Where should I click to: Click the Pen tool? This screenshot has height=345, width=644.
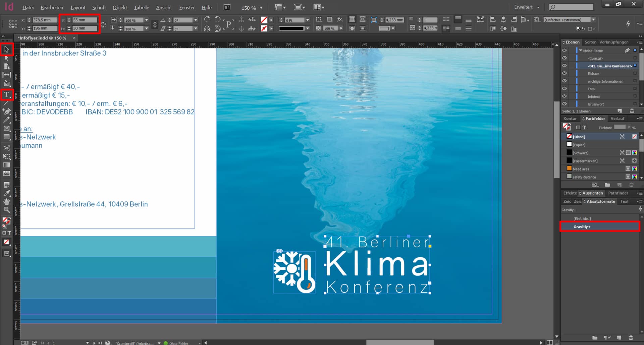pyautogui.click(x=6, y=111)
